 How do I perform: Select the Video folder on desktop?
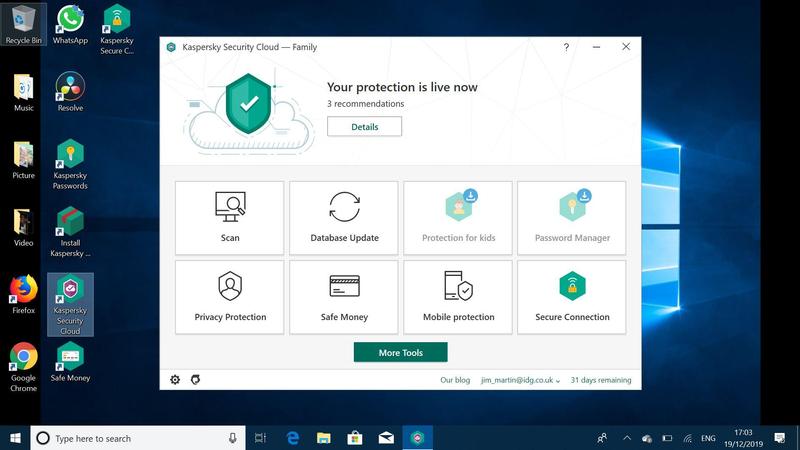[x=23, y=228]
